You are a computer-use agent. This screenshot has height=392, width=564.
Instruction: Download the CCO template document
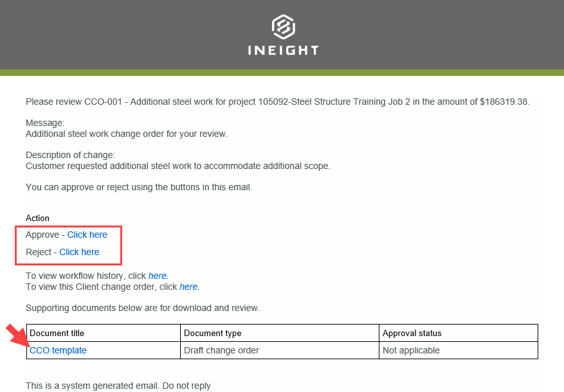pyautogui.click(x=57, y=350)
